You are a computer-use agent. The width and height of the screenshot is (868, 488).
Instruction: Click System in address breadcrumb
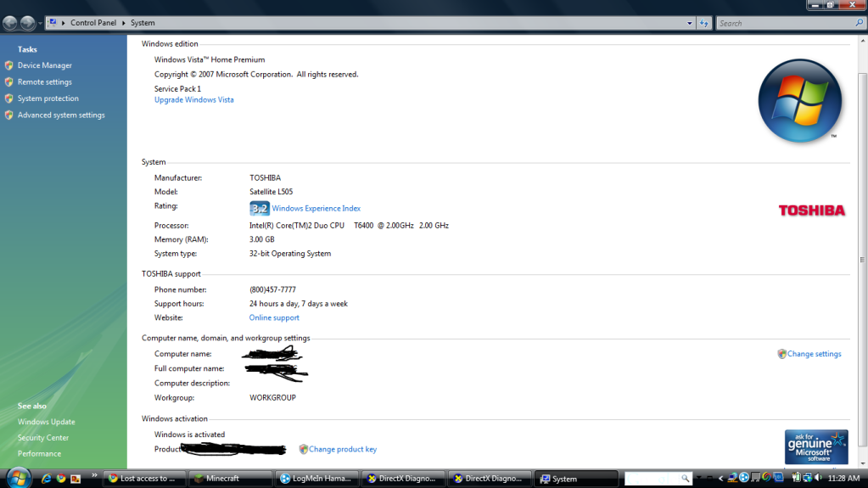[x=143, y=23]
